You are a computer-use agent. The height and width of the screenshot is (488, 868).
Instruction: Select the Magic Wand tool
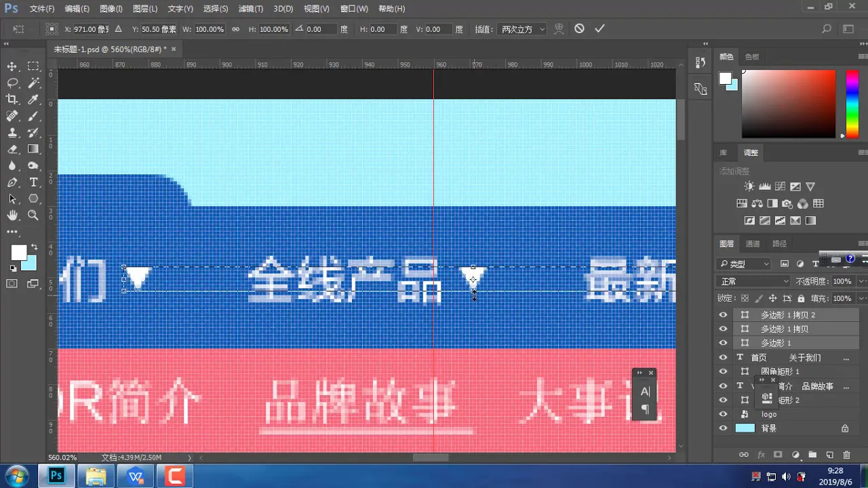pos(33,83)
